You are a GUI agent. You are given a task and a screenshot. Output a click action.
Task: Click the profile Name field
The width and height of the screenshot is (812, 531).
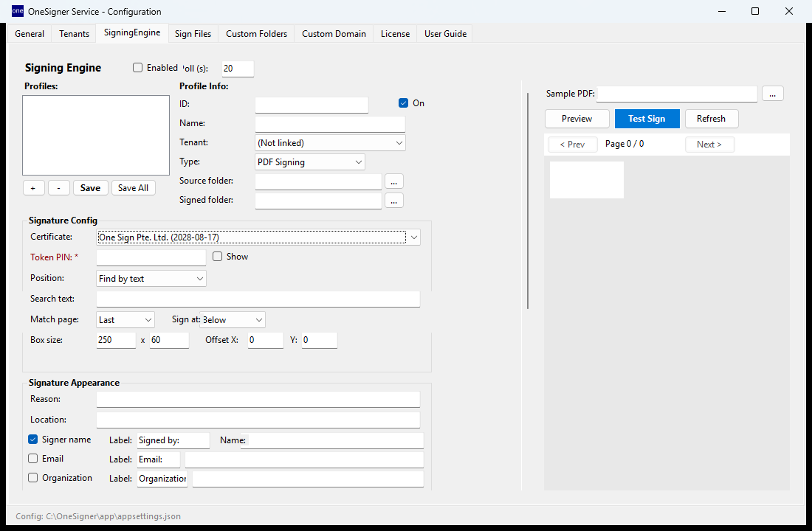(x=330, y=124)
